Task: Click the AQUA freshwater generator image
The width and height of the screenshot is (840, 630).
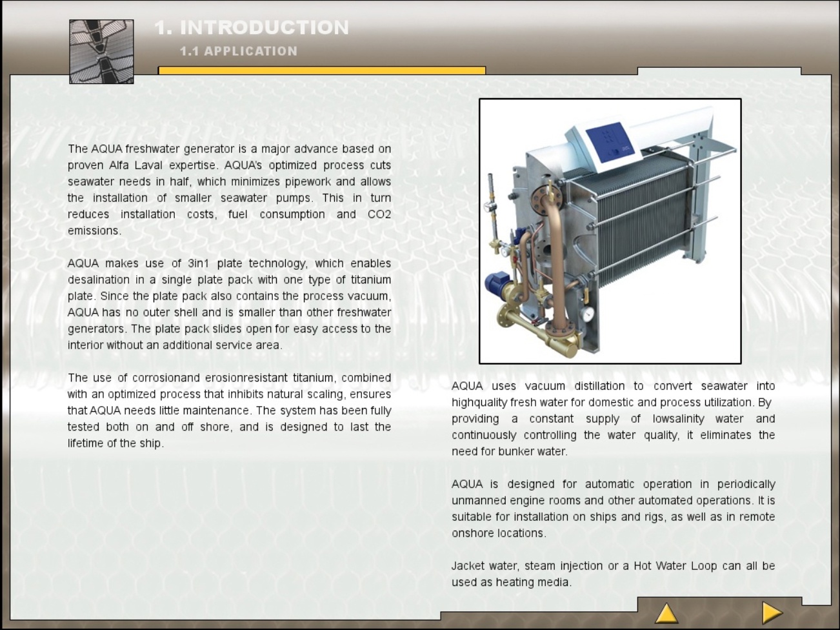Action: coord(610,231)
